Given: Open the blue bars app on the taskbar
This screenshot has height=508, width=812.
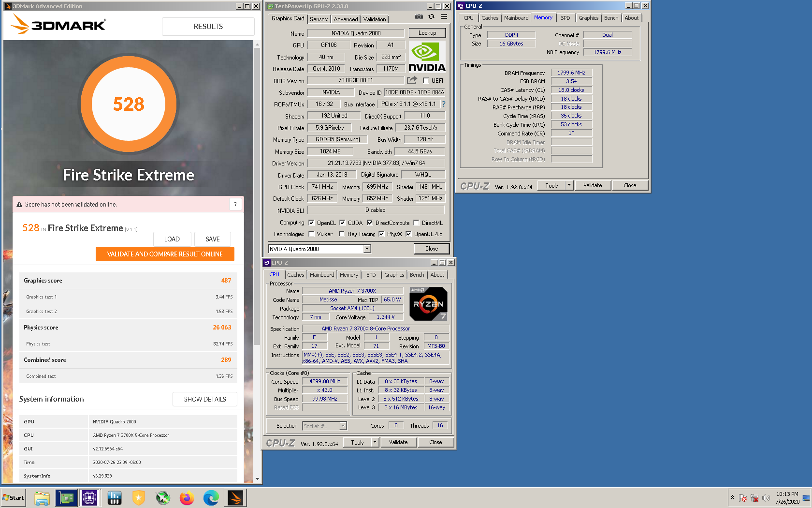Looking at the screenshot, I should point(115,498).
